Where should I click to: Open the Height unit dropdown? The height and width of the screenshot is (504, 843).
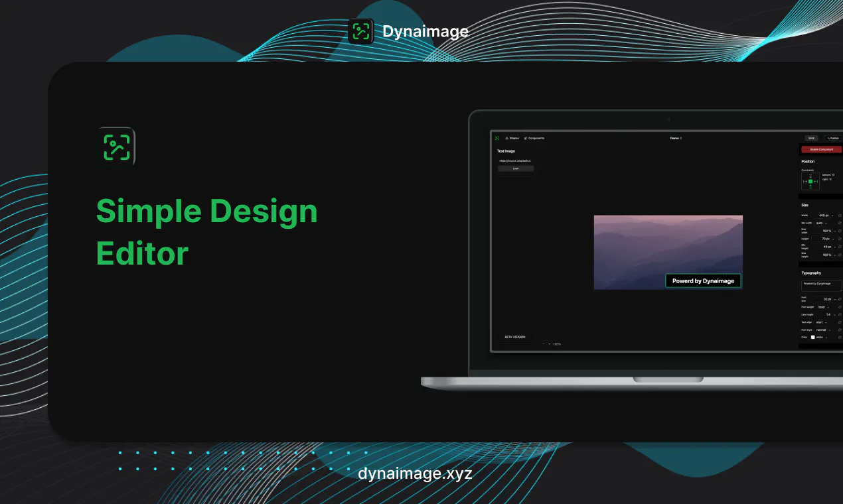(x=833, y=239)
